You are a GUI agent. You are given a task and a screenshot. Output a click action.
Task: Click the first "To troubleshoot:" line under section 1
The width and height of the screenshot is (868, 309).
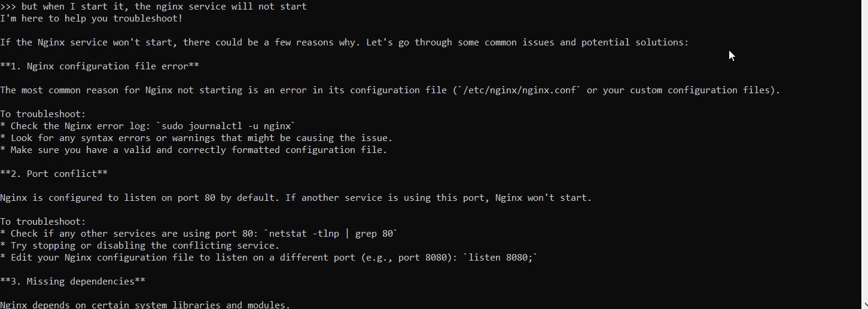(x=43, y=114)
